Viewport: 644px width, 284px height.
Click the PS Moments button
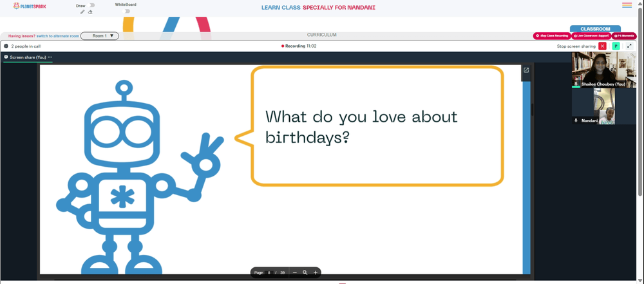point(624,36)
